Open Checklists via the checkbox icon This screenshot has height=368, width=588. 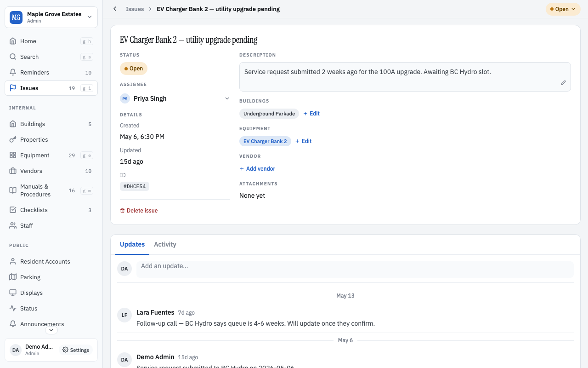[13, 210]
